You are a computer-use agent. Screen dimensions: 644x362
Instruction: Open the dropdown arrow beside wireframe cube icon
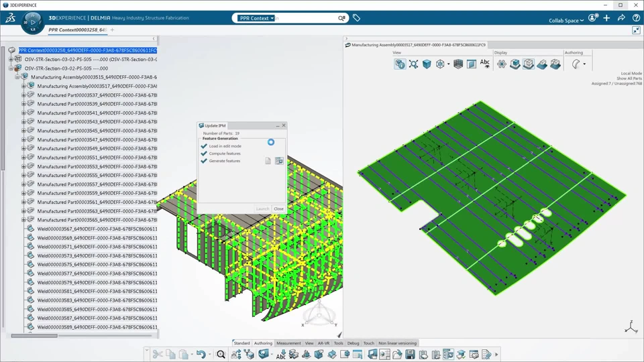pyautogui.click(x=448, y=64)
